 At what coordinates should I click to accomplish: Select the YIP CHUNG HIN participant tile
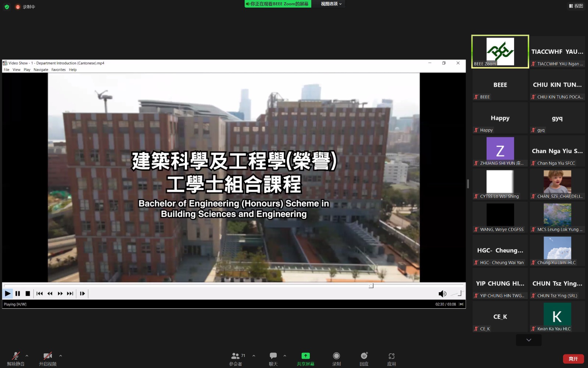click(500, 283)
